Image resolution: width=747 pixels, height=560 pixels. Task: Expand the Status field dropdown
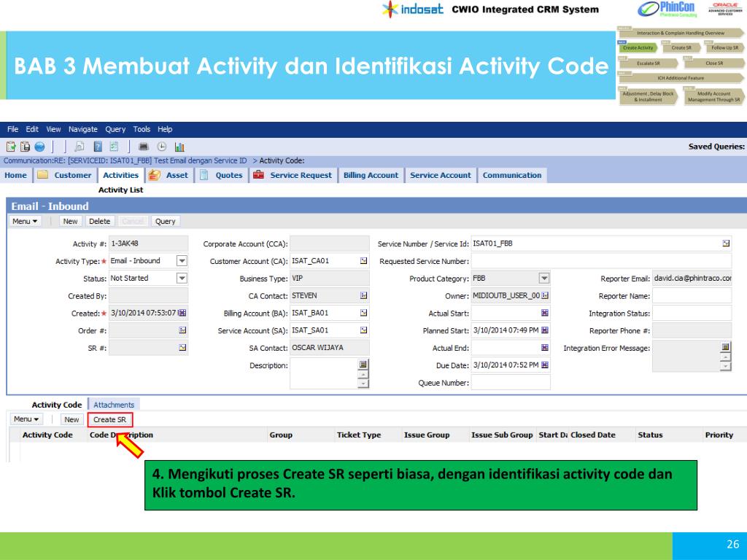coord(182,278)
